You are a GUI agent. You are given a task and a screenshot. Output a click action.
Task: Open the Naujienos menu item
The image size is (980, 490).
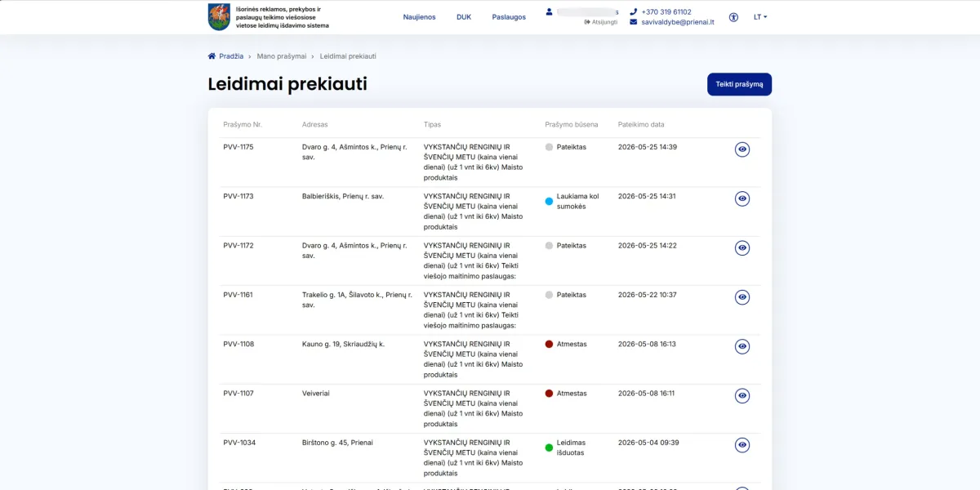click(x=420, y=17)
